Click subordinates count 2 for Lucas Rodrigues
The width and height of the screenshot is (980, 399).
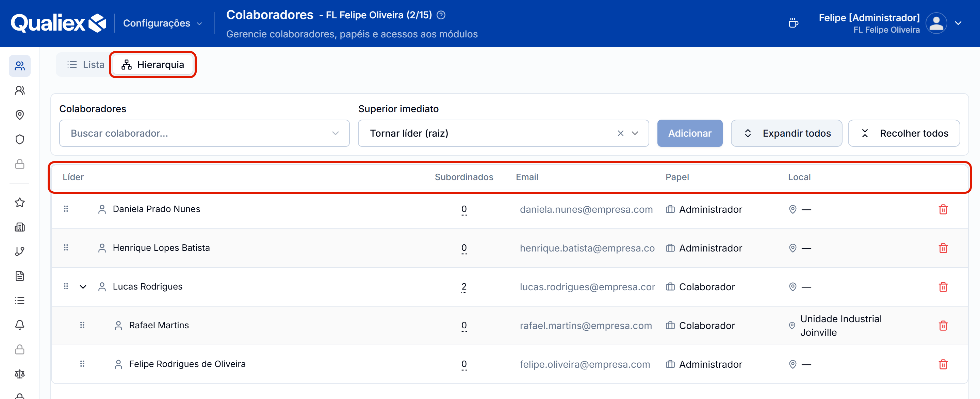click(464, 287)
